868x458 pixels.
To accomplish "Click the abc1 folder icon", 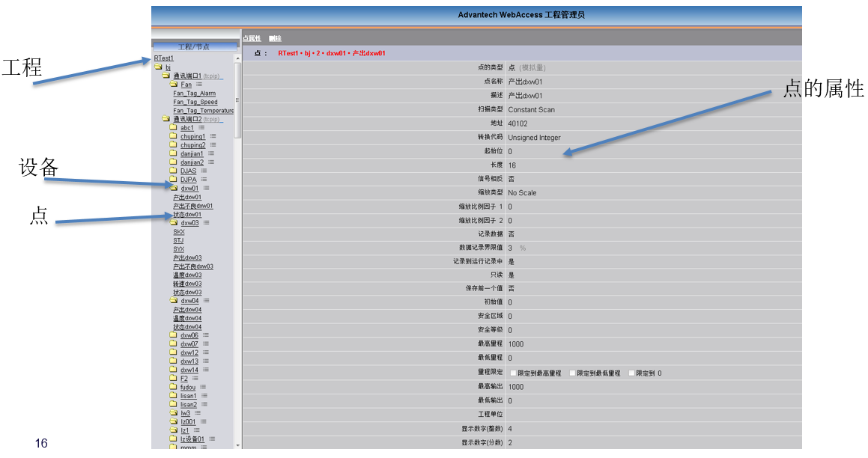I will pyautogui.click(x=173, y=127).
